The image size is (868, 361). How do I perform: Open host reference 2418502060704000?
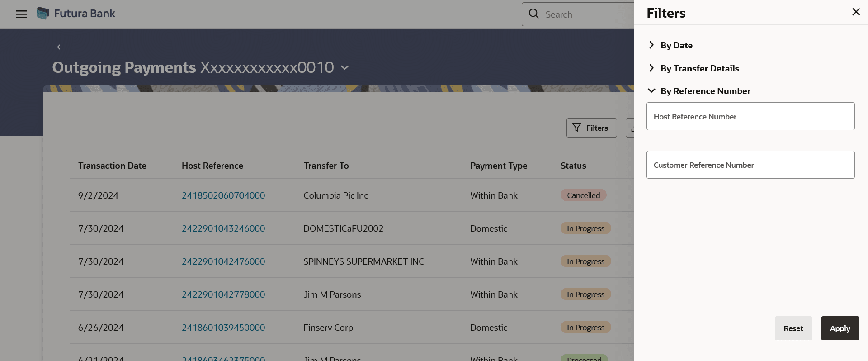[223, 195]
